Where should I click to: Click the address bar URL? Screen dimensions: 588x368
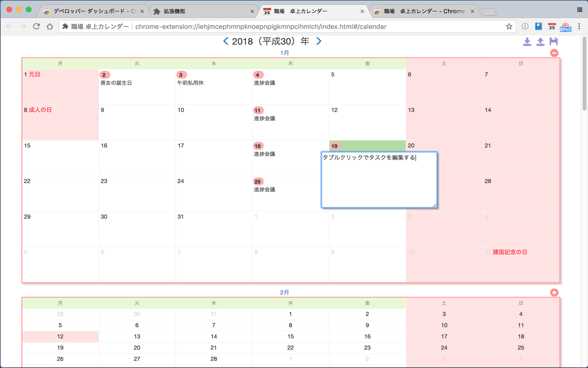click(261, 27)
